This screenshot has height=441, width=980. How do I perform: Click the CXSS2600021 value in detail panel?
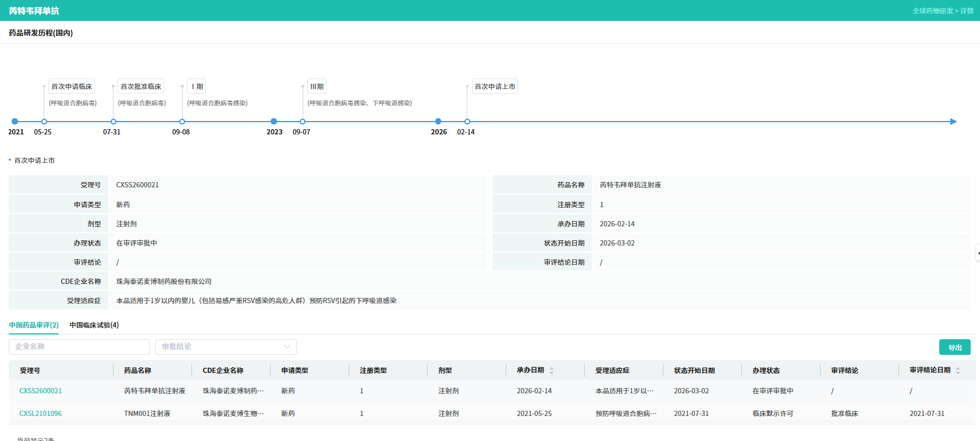(x=137, y=185)
